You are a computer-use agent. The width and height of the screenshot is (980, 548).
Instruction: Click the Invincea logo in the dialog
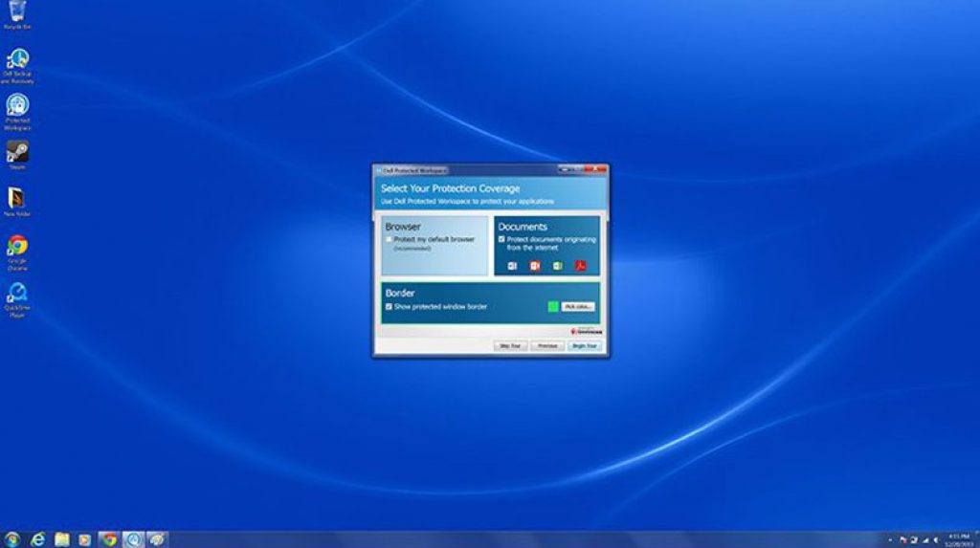click(x=587, y=331)
